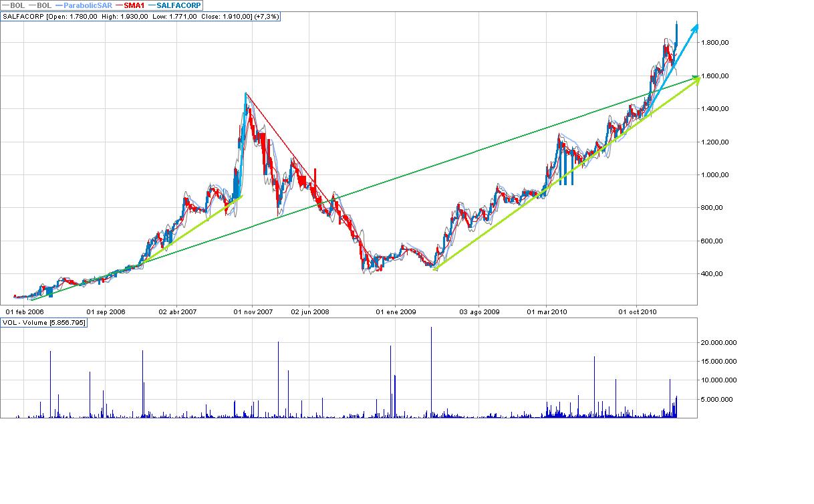
Task: Click the 01 sep 2006 date label
Action: (x=106, y=311)
